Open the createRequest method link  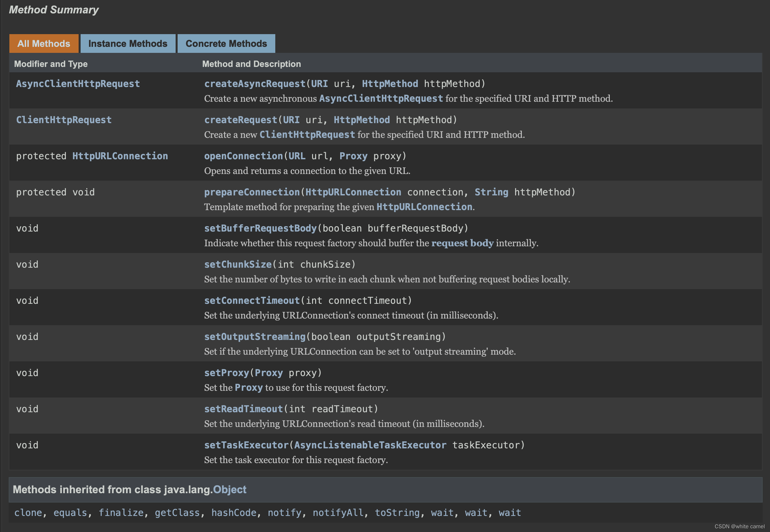(x=240, y=120)
